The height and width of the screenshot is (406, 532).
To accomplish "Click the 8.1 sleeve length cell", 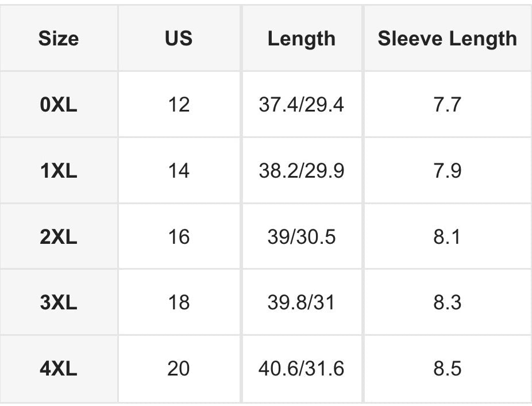I will (x=448, y=236).
